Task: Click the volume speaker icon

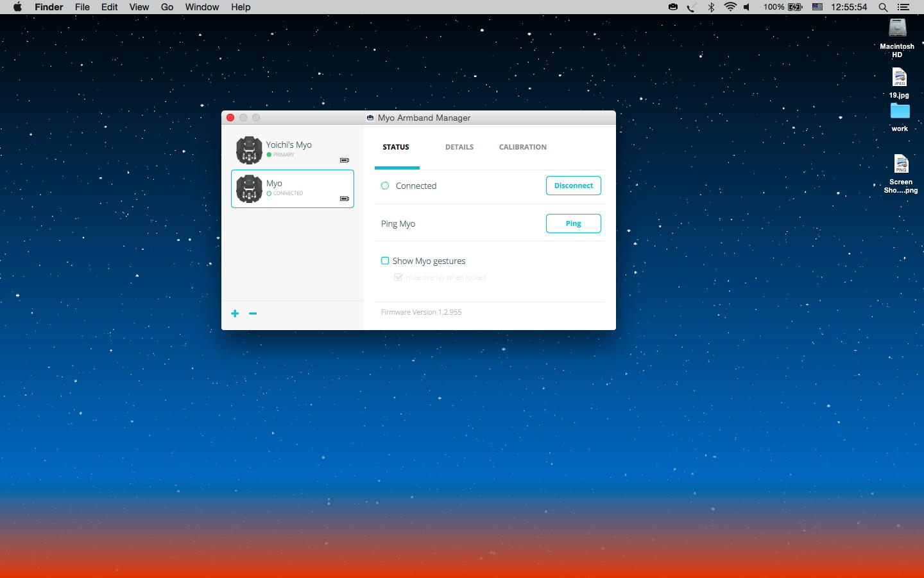Action: (747, 7)
